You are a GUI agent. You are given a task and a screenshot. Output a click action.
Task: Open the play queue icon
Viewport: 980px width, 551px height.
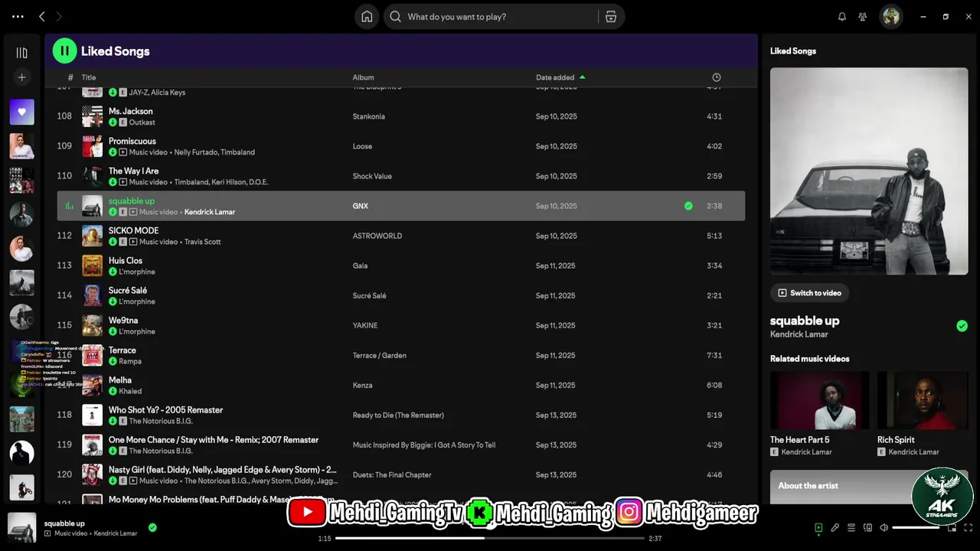tap(851, 527)
